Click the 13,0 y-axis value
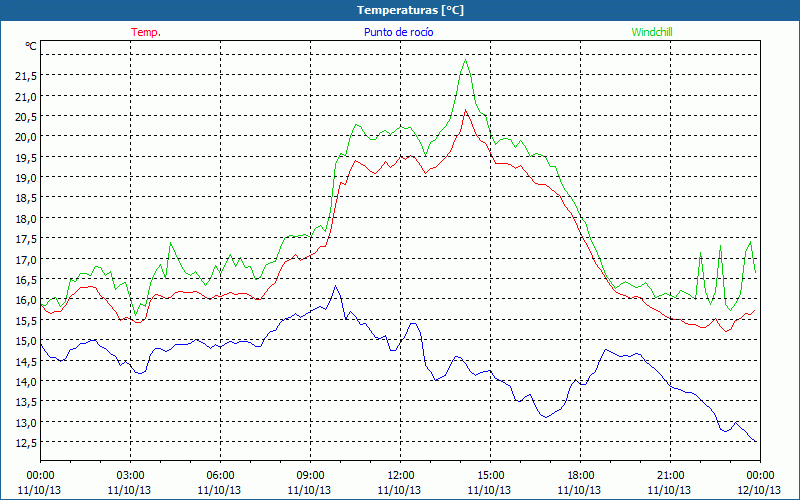Image resolution: width=800 pixels, height=500 pixels. pyautogui.click(x=26, y=422)
